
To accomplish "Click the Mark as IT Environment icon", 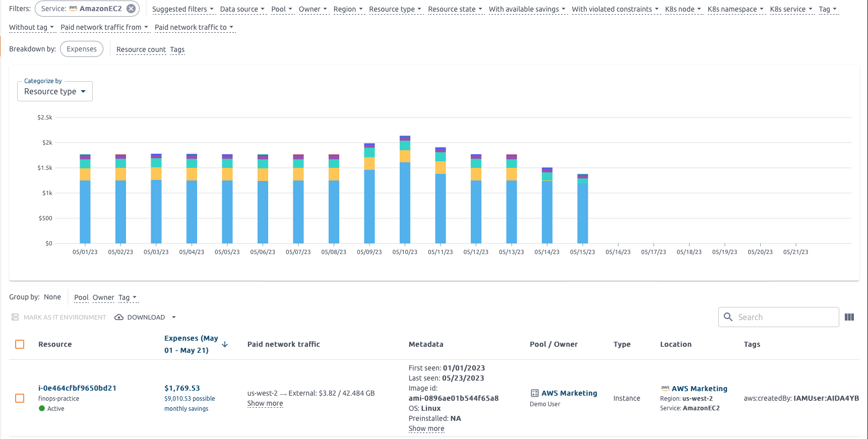I will point(15,317).
